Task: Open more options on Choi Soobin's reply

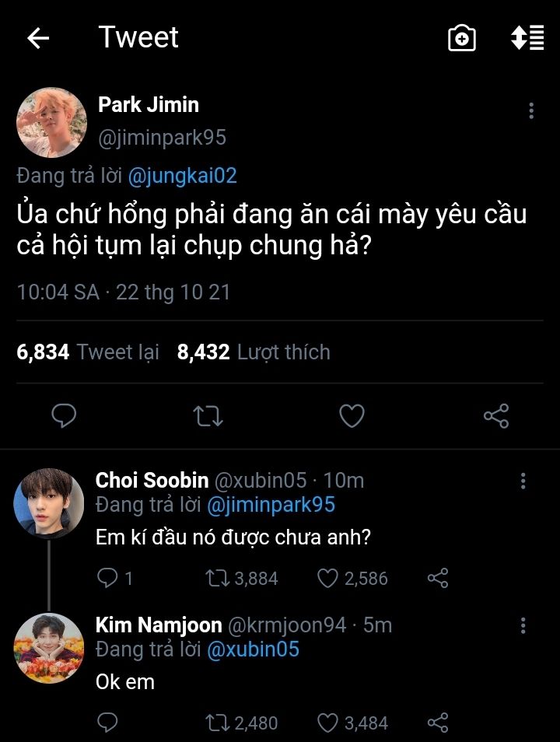Action: click(523, 481)
